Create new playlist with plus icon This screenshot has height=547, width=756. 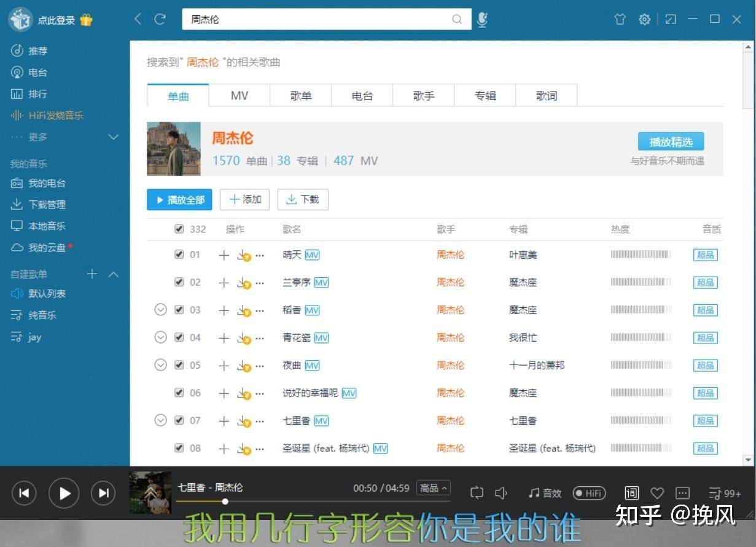[x=92, y=274]
